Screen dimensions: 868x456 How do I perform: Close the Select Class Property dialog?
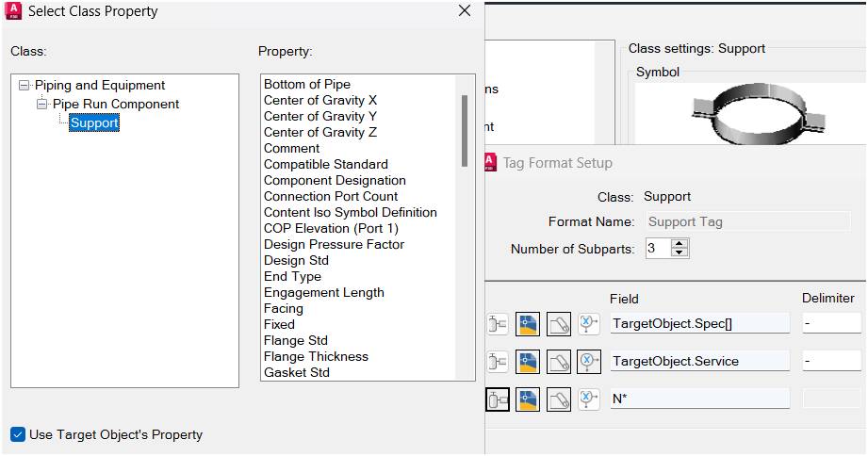pos(465,11)
